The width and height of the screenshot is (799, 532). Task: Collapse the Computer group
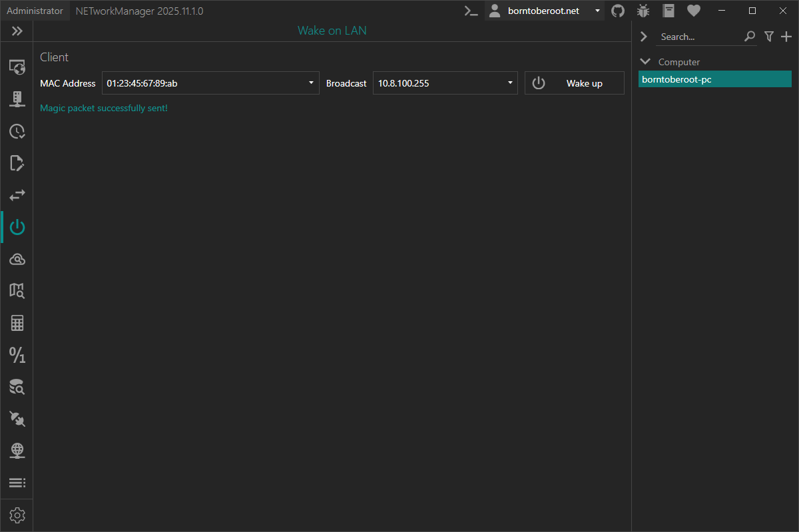point(645,62)
